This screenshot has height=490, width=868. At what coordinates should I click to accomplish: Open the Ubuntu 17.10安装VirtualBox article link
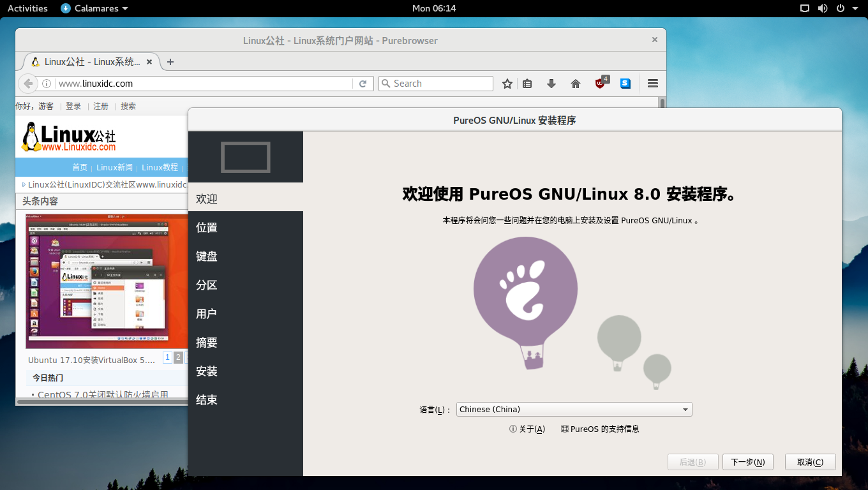pos(91,360)
